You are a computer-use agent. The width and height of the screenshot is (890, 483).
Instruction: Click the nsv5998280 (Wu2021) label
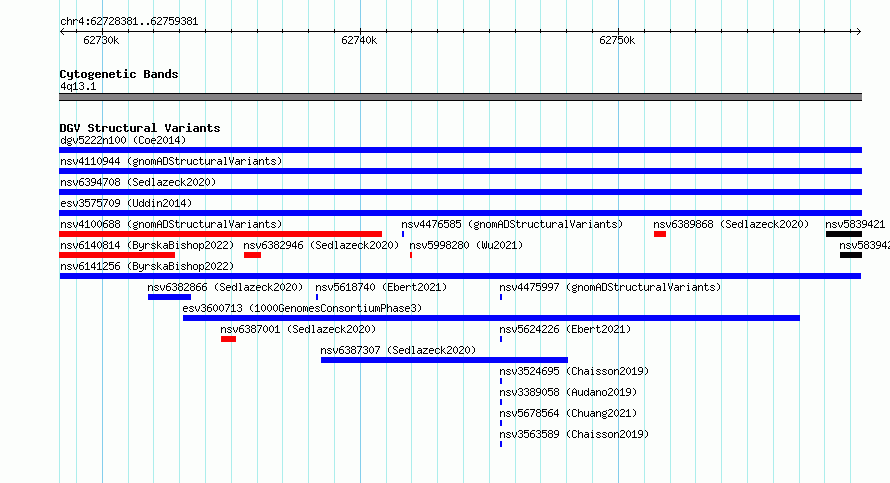tap(466, 245)
